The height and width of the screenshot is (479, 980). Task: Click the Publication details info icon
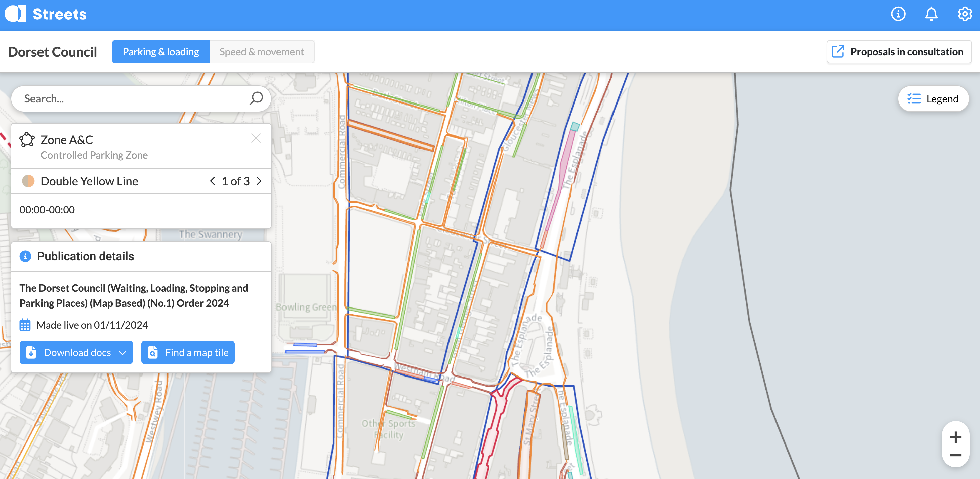click(25, 256)
